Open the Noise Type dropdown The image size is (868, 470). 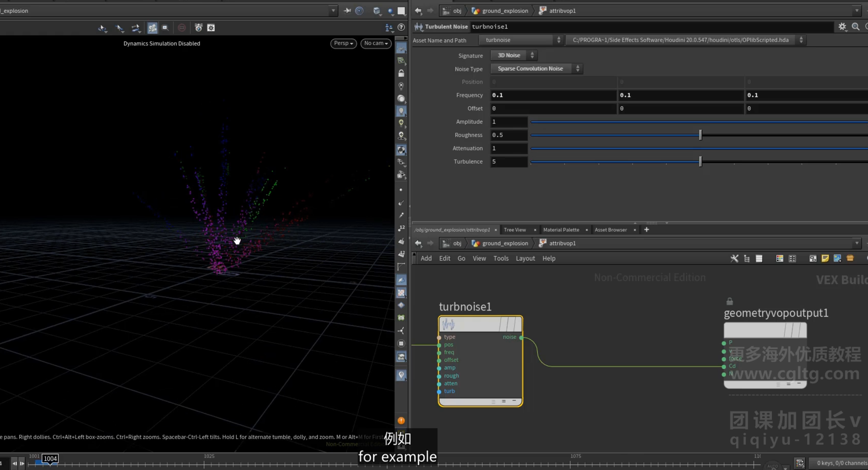click(536, 69)
